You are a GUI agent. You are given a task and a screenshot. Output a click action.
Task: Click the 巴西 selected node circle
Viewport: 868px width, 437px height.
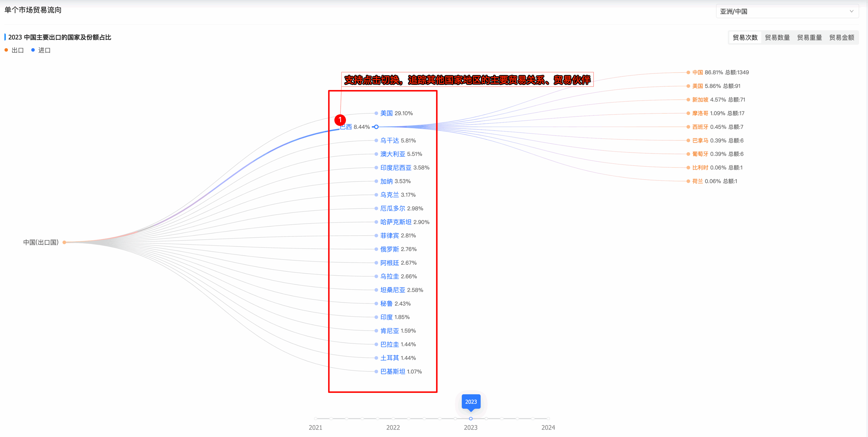click(376, 127)
